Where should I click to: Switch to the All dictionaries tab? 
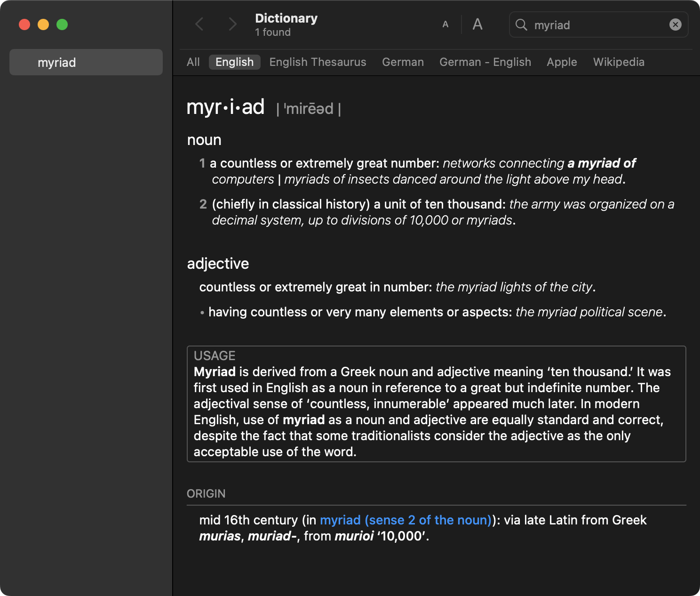click(x=193, y=62)
